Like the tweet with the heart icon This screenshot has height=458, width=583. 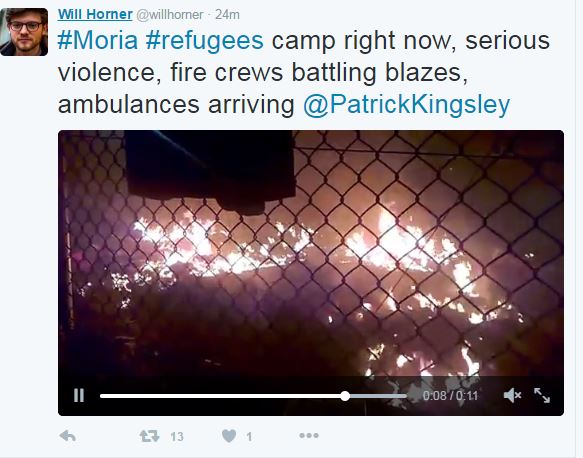pyautogui.click(x=229, y=436)
